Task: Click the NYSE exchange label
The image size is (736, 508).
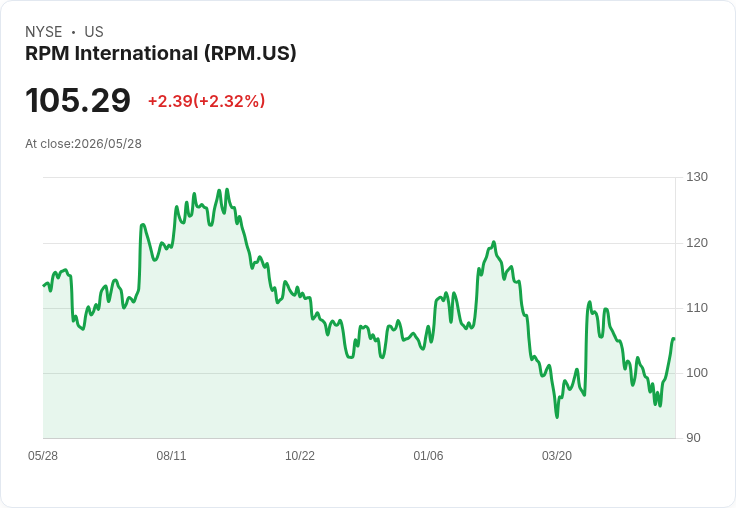Action: [x=44, y=32]
